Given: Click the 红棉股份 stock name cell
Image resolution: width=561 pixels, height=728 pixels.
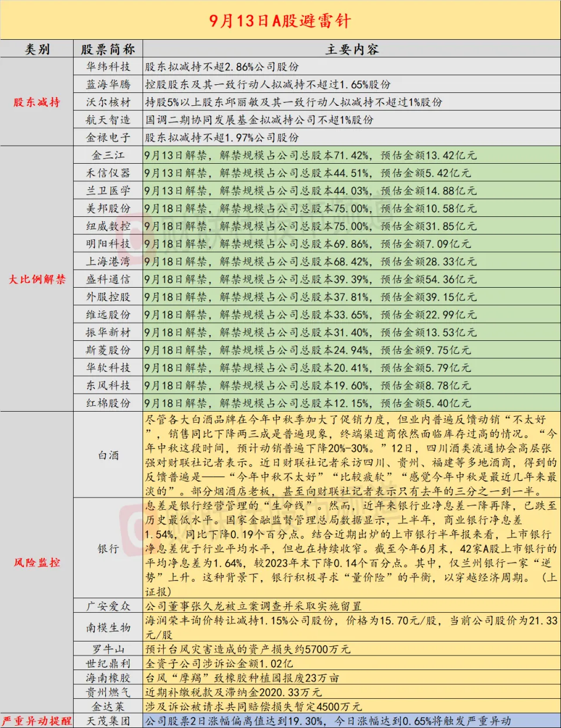Looking at the screenshot, I should (x=108, y=403).
